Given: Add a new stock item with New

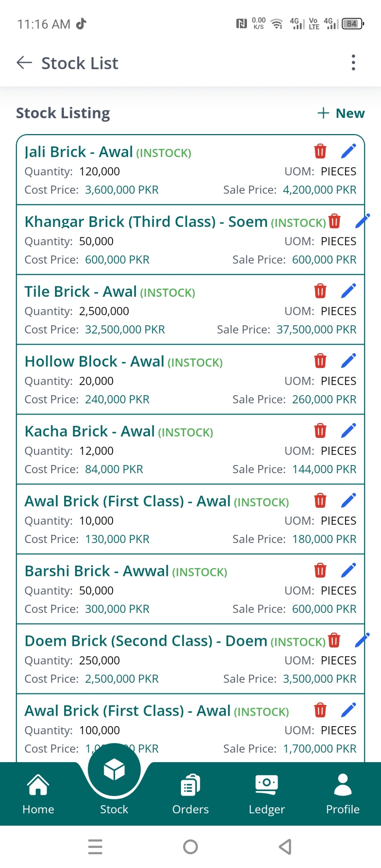Looking at the screenshot, I should [341, 113].
